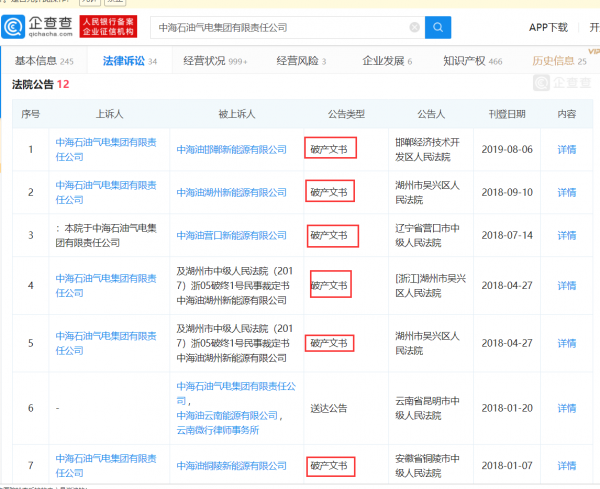View 详情 for the 2018-07-14 notice
The image size is (600, 489).
[567, 235]
